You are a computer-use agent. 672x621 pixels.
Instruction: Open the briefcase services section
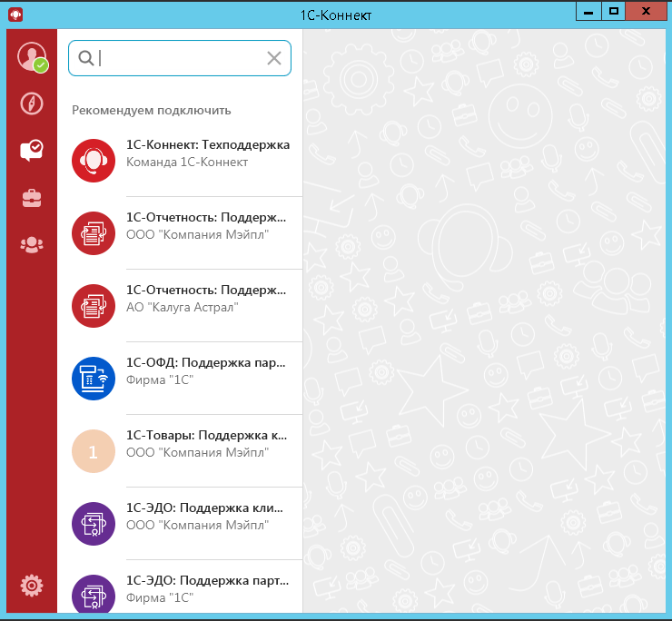pyautogui.click(x=31, y=198)
